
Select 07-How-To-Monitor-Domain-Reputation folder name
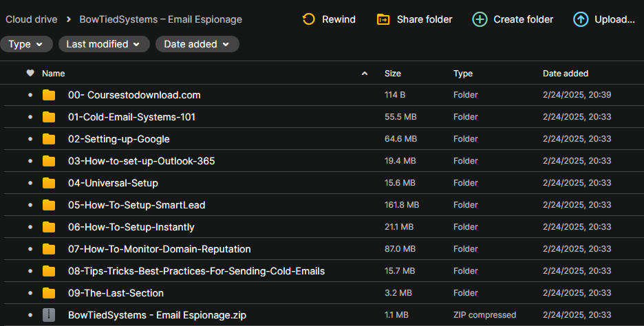click(160, 249)
